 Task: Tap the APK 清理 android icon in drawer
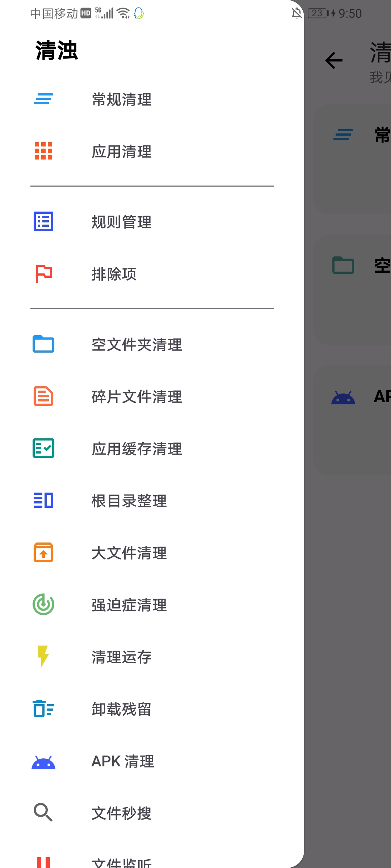pyautogui.click(x=43, y=762)
